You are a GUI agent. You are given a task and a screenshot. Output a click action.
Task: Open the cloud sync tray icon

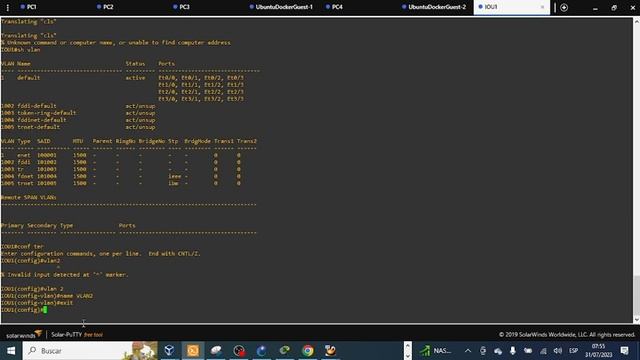coord(498,351)
